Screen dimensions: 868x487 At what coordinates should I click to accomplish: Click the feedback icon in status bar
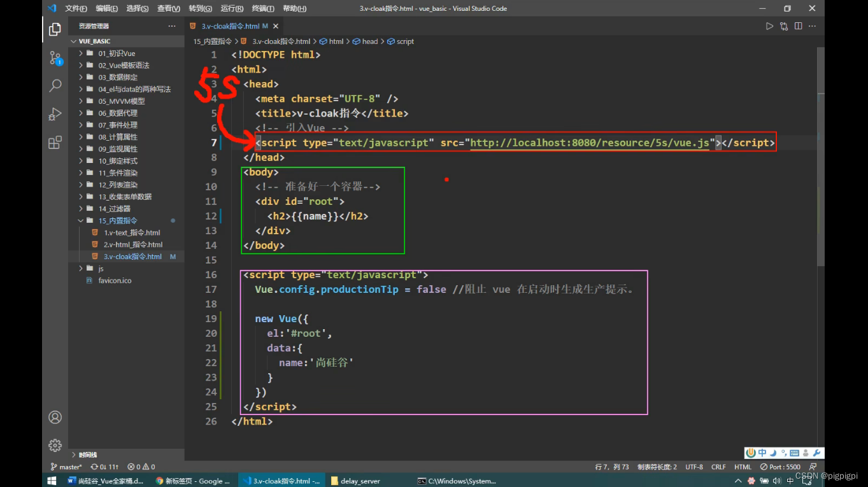[813, 467]
